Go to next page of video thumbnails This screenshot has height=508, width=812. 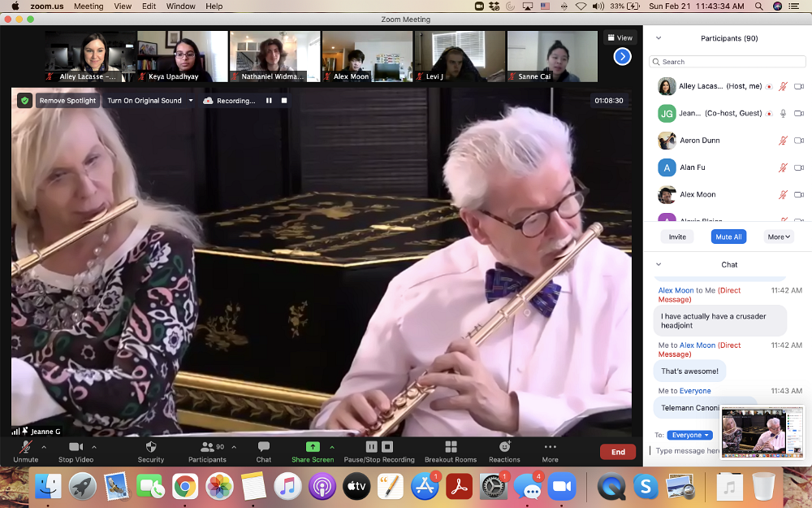tap(622, 56)
